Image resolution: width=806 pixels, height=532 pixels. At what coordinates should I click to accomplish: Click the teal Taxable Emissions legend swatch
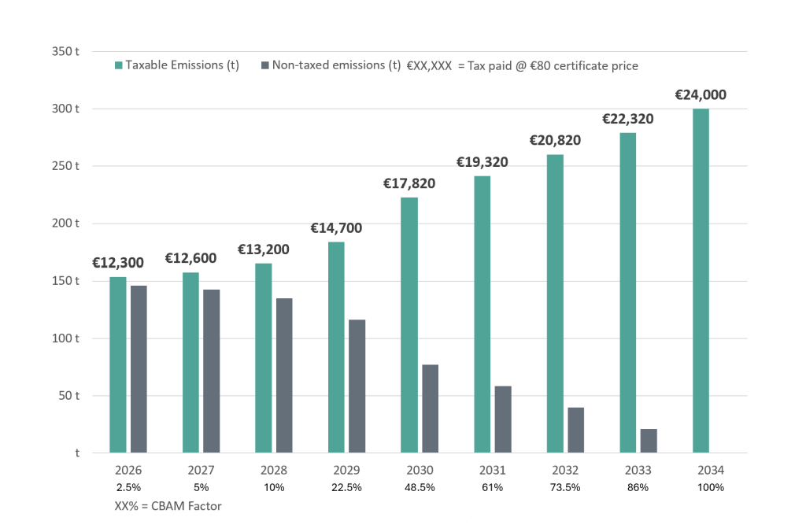[119, 65]
